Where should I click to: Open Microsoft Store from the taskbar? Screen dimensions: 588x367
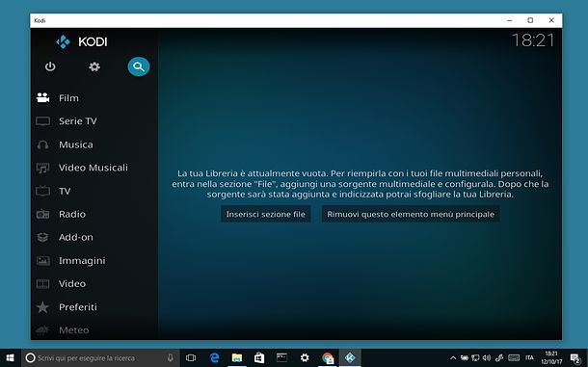pos(259,358)
